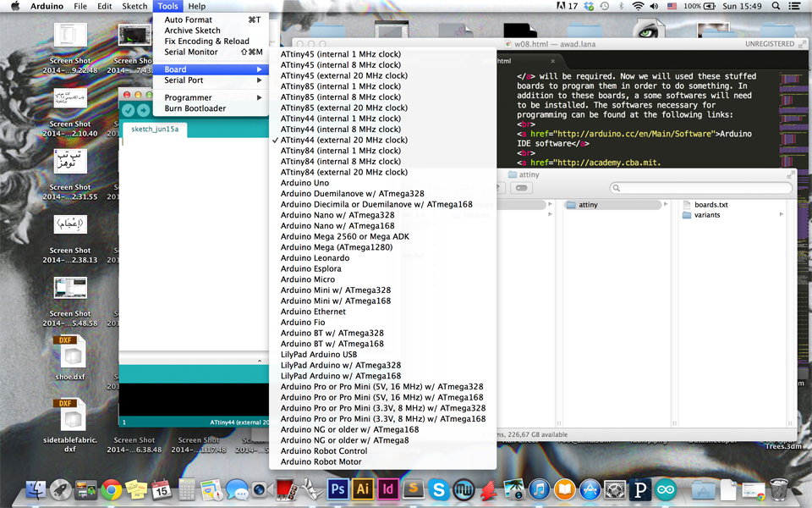Open Launchpad rocket icon in dock

click(x=61, y=490)
